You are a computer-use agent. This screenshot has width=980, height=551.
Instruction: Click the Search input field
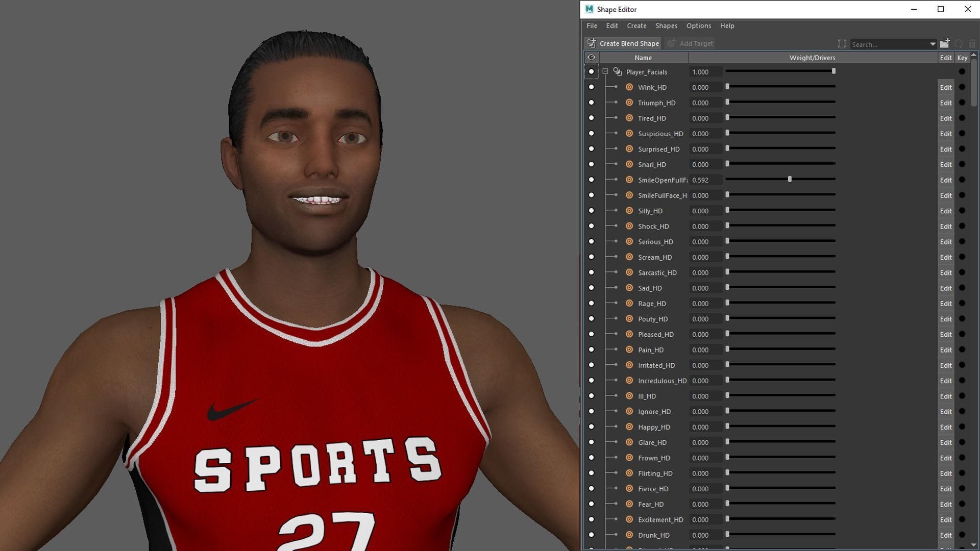889,44
